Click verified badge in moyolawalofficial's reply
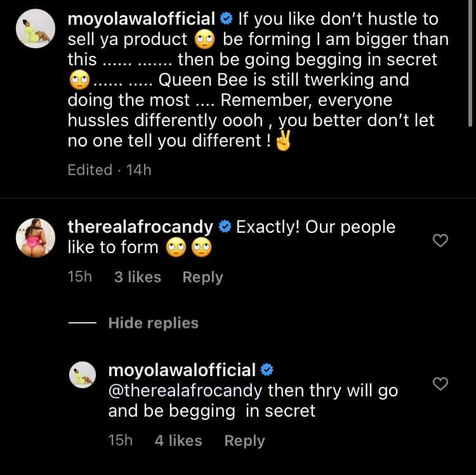 (268, 370)
